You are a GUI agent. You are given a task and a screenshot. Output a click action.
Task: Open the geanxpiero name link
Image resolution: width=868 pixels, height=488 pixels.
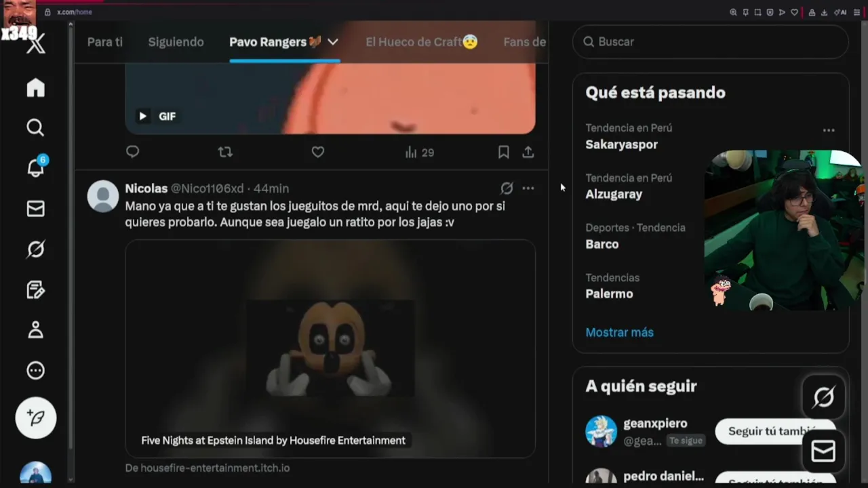tap(655, 424)
